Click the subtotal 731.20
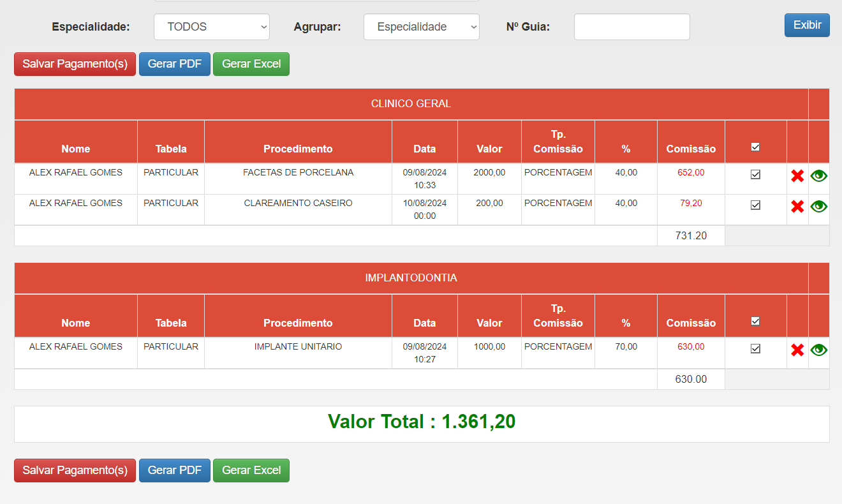This screenshot has width=842, height=504. pyautogui.click(x=691, y=236)
